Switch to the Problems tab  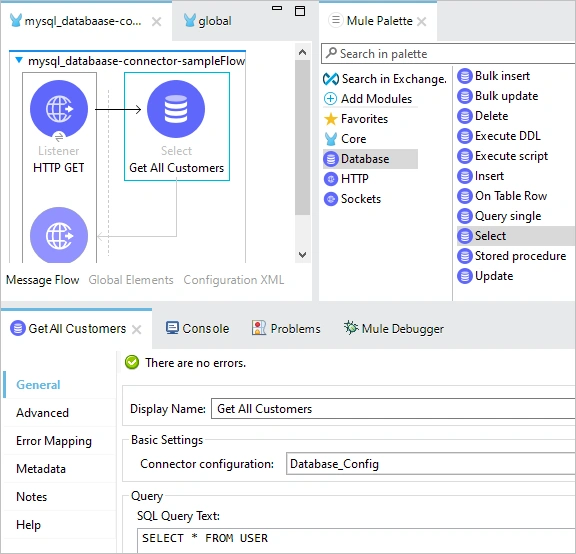point(286,328)
